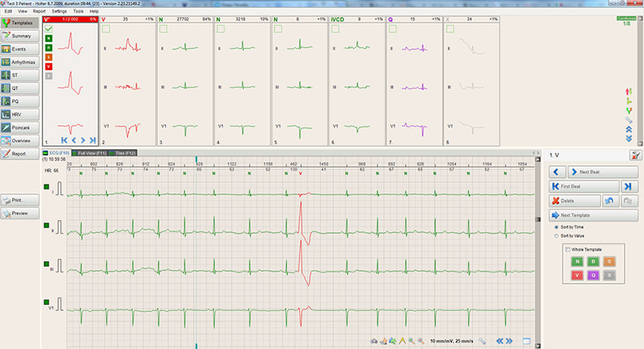Click the undo arrow button

[x=610, y=201]
